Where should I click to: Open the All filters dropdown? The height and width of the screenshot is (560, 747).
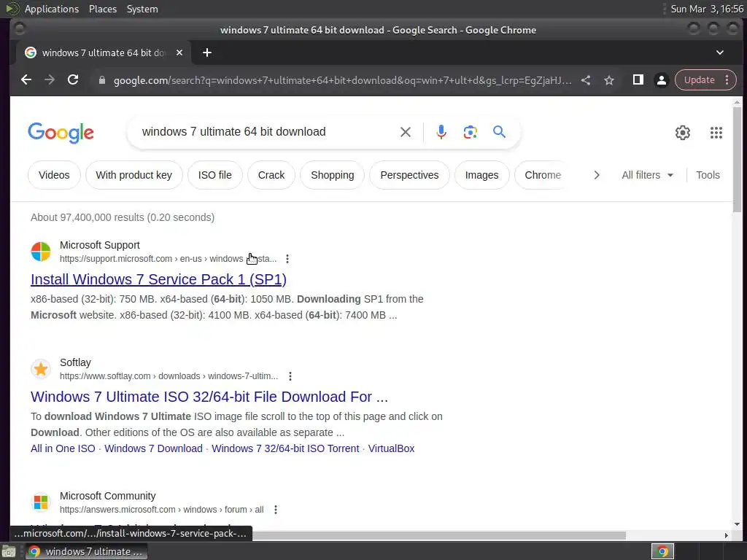(647, 175)
